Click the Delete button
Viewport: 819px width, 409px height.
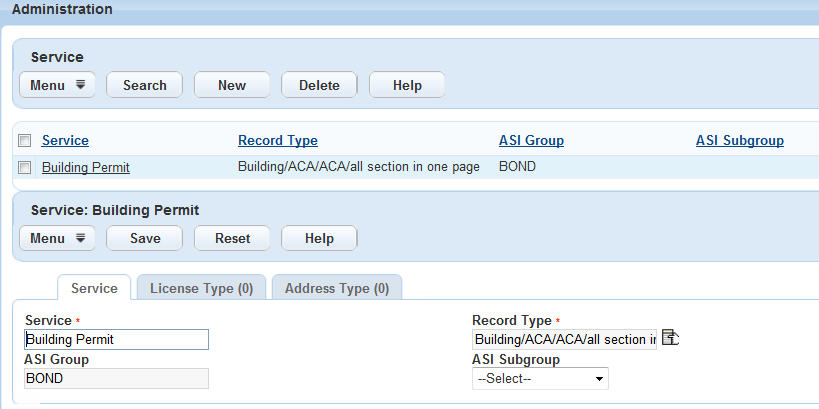pyautogui.click(x=319, y=85)
